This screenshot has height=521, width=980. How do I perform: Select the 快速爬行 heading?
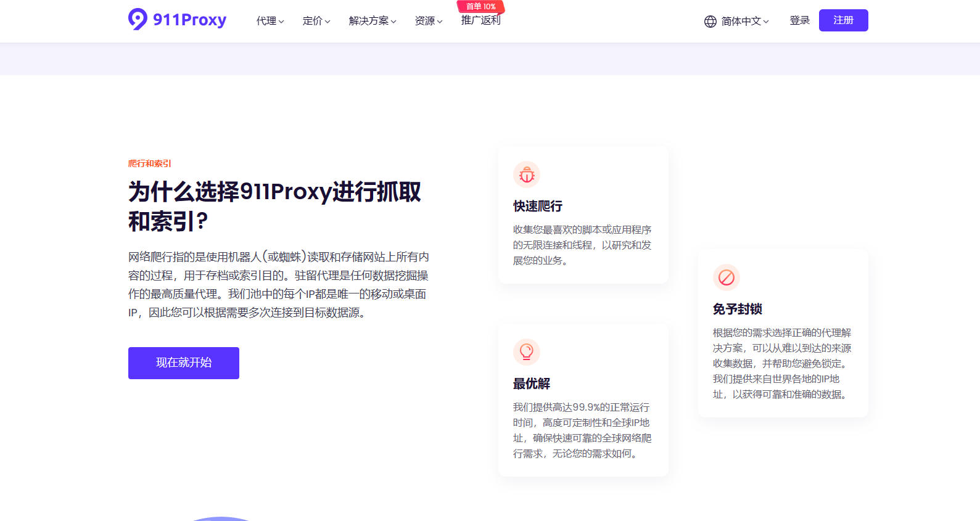coord(538,207)
